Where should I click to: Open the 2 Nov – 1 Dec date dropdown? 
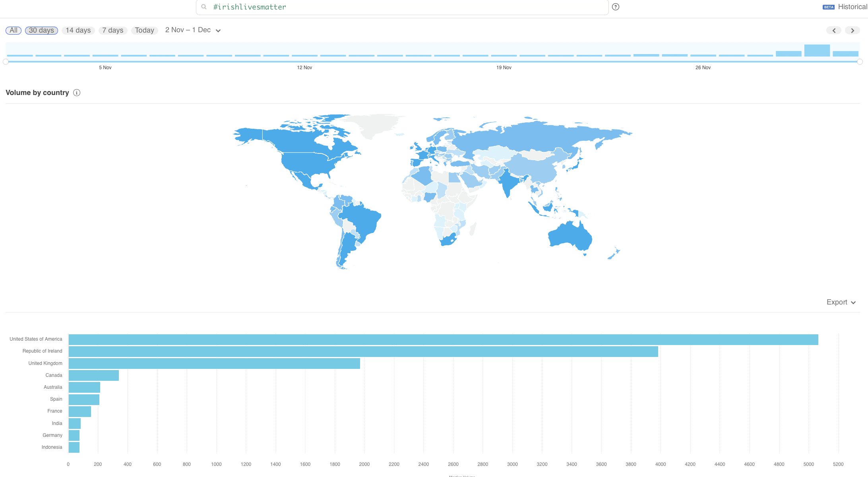coord(193,30)
